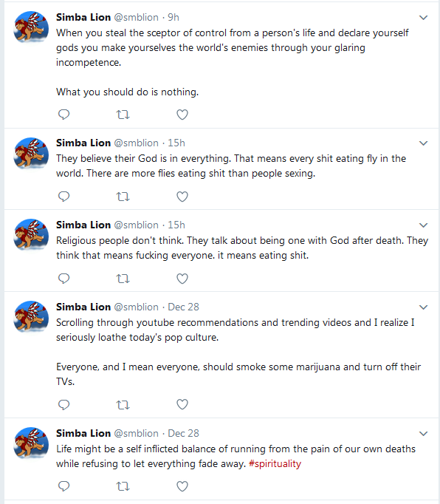Open the Dec 28 timestamp of youtube tweet
Image resolution: width=440 pixels, height=504 pixels.
click(x=183, y=307)
